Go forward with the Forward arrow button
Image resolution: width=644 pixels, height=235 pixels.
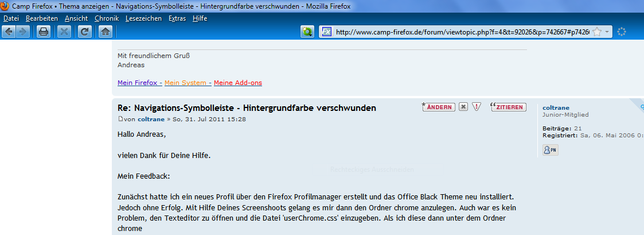click(23, 32)
